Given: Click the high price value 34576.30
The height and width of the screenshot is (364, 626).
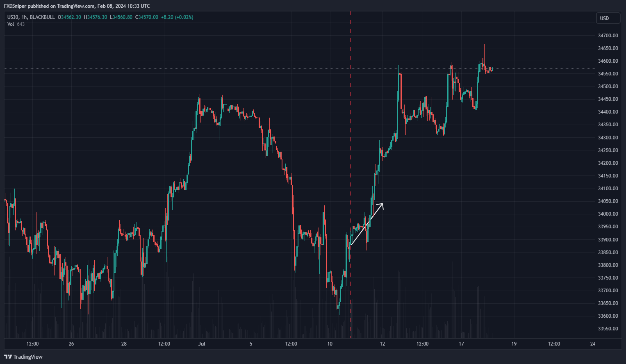Looking at the screenshot, I should tap(97, 17).
